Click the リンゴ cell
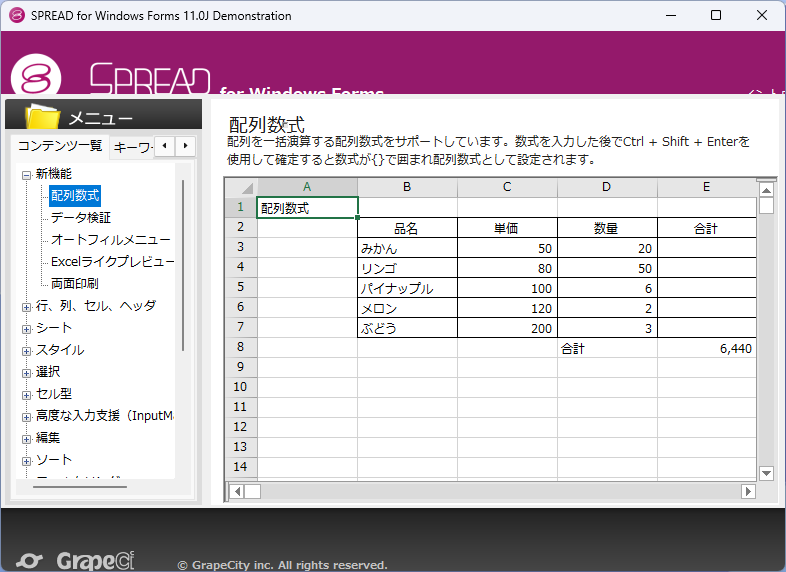786x572 pixels. (407, 268)
